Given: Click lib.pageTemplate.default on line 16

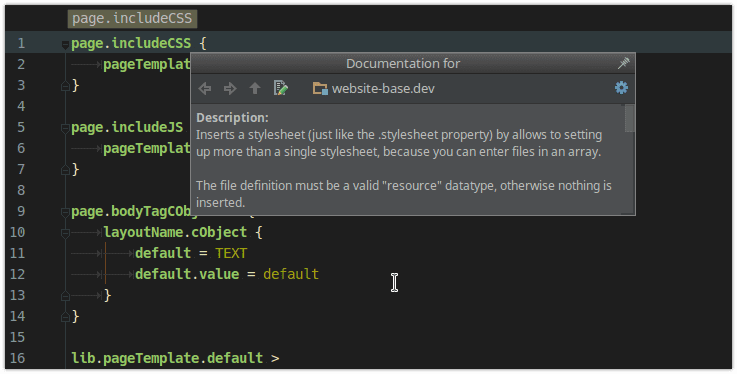Looking at the screenshot, I should pyautogui.click(x=167, y=358).
